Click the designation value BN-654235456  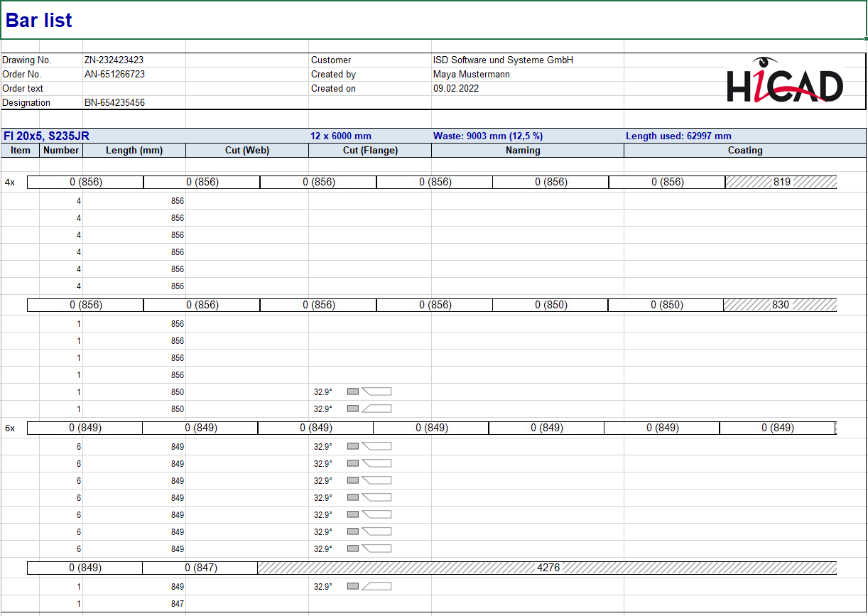(114, 103)
